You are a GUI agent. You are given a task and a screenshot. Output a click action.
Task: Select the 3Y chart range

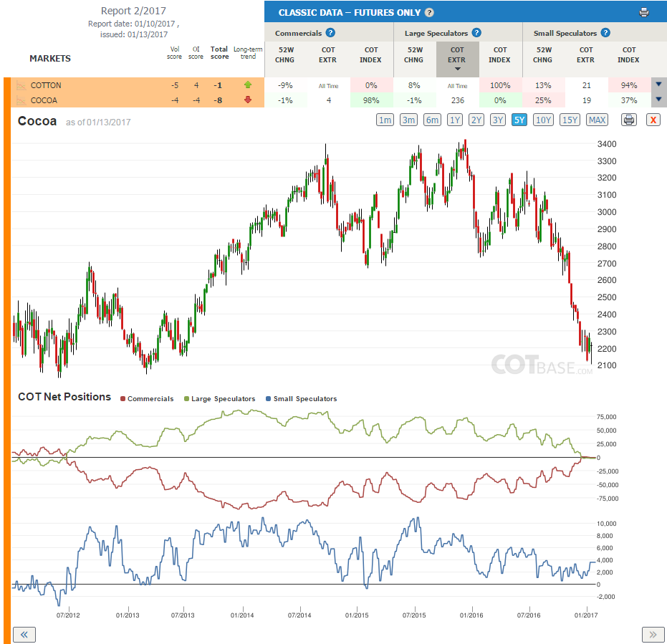[498, 120]
